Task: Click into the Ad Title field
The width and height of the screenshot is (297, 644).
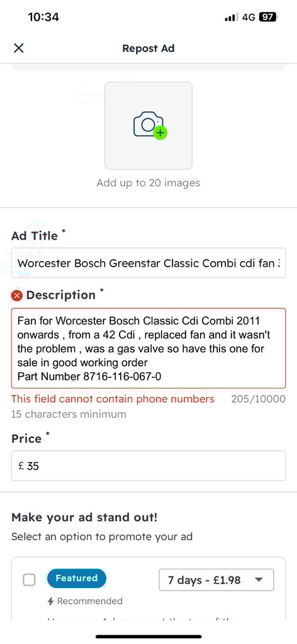Action: [148, 263]
